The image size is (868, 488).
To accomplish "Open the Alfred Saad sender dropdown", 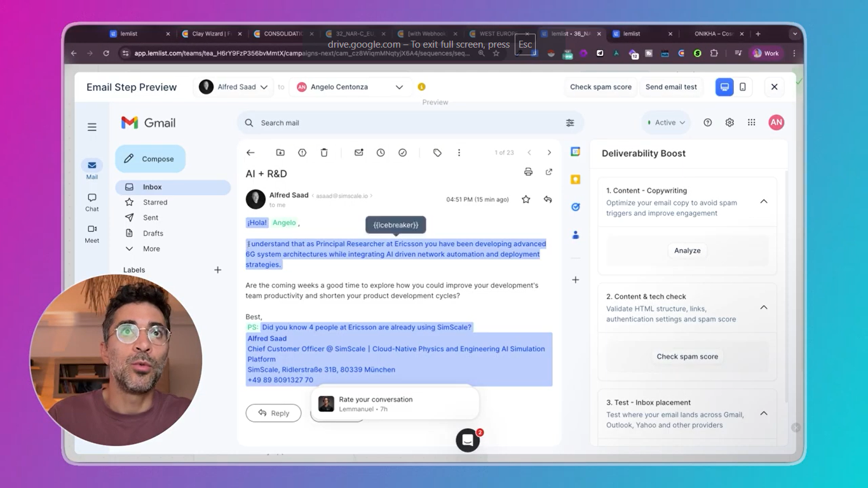I will (x=234, y=87).
